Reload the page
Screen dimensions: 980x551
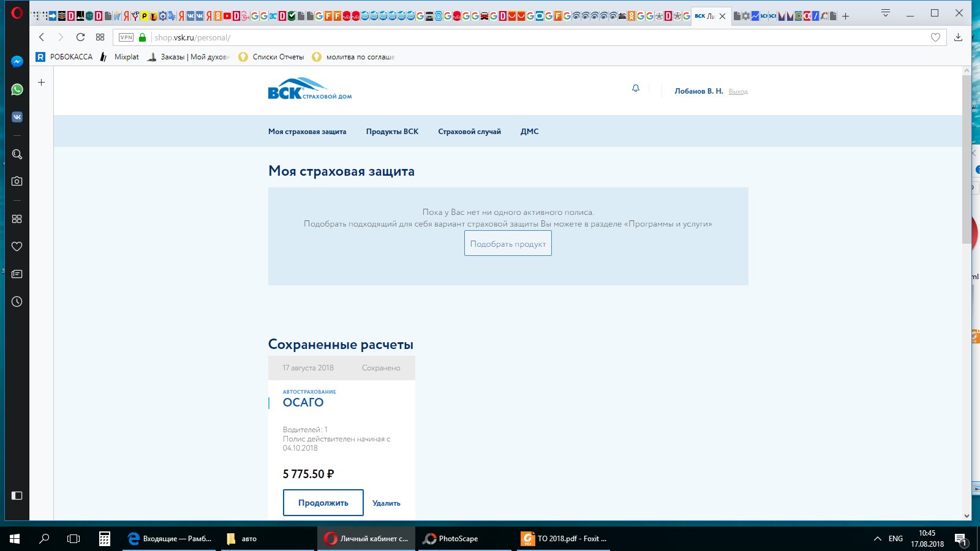point(80,37)
